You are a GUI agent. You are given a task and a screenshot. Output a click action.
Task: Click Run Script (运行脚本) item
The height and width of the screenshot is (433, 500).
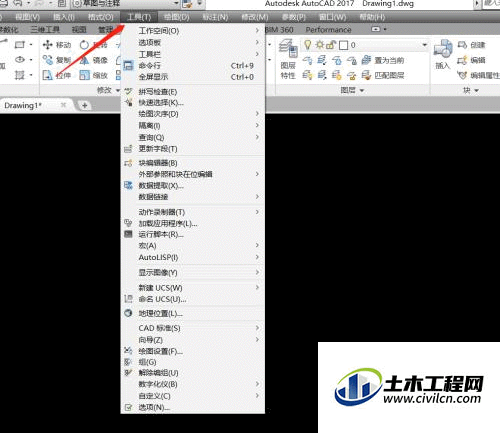coord(193,234)
